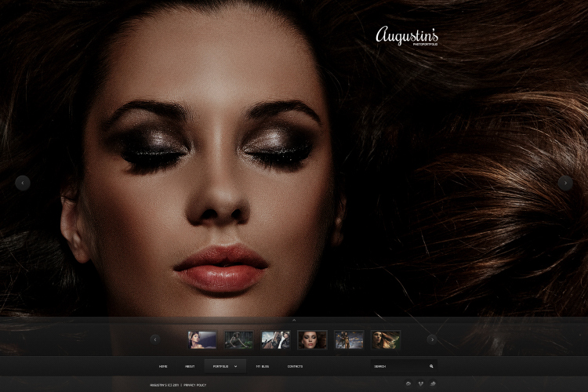Advance to next slide with right arrow

click(565, 183)
